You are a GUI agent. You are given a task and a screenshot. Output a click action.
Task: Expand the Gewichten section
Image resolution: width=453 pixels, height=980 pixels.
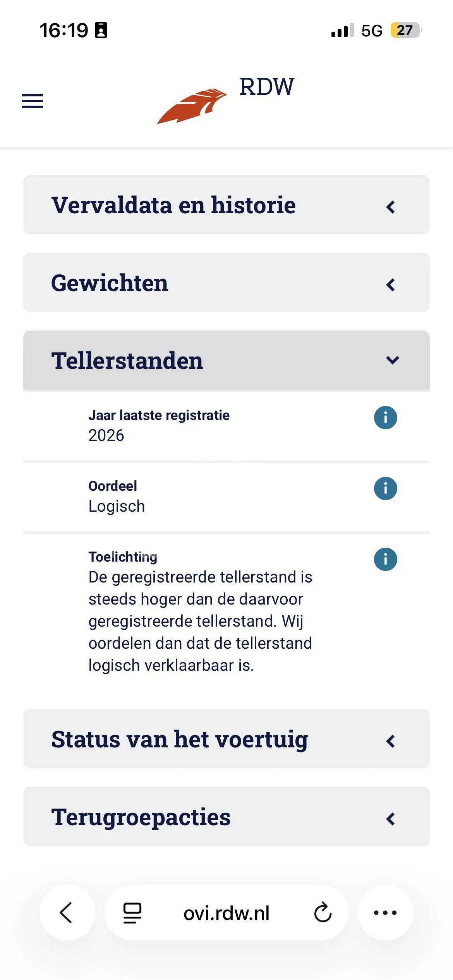(x=226, y=283)
